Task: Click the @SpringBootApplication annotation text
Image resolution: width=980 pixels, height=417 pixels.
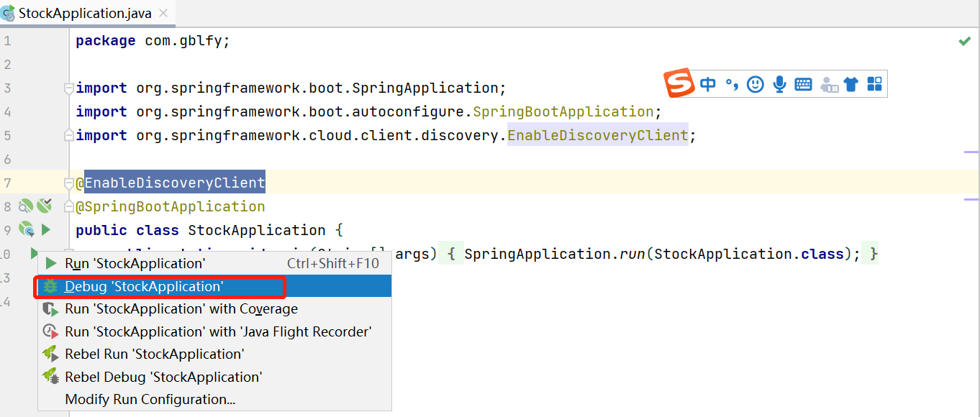Action: [171, 206]
